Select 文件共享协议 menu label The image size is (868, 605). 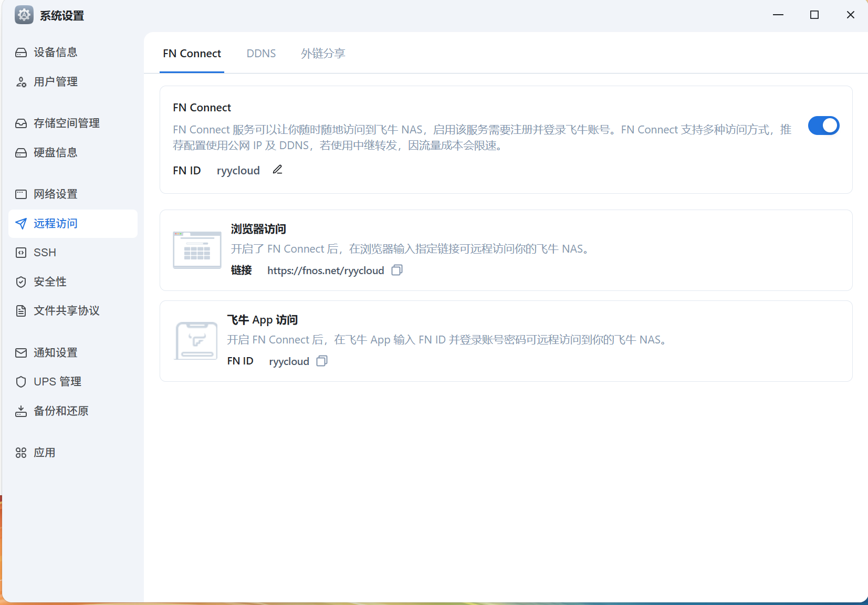[x=67, y=311]
